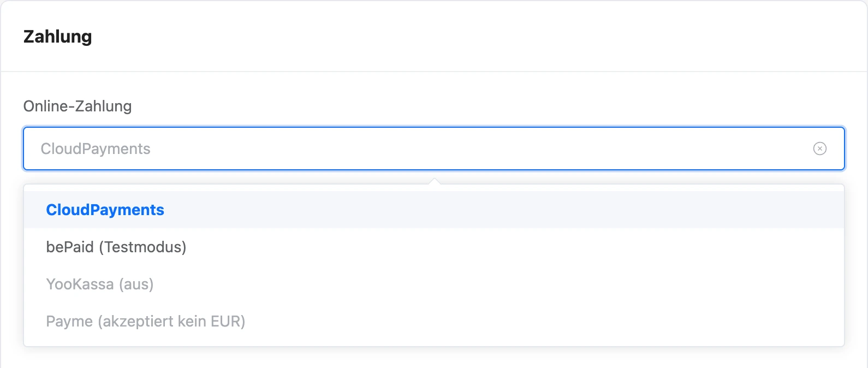Click the CloudPayments placeholder text in the field
868x368 pixels.
pyautogui.click(x=96, y=149)
